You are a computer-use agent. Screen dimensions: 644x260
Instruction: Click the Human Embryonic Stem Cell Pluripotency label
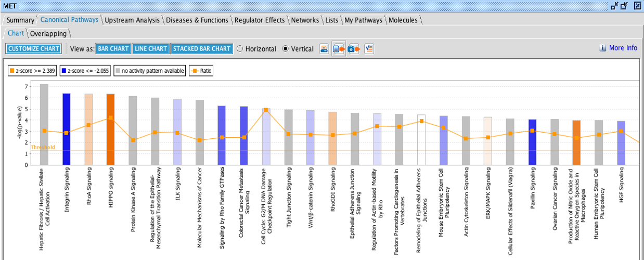point(599,204)
